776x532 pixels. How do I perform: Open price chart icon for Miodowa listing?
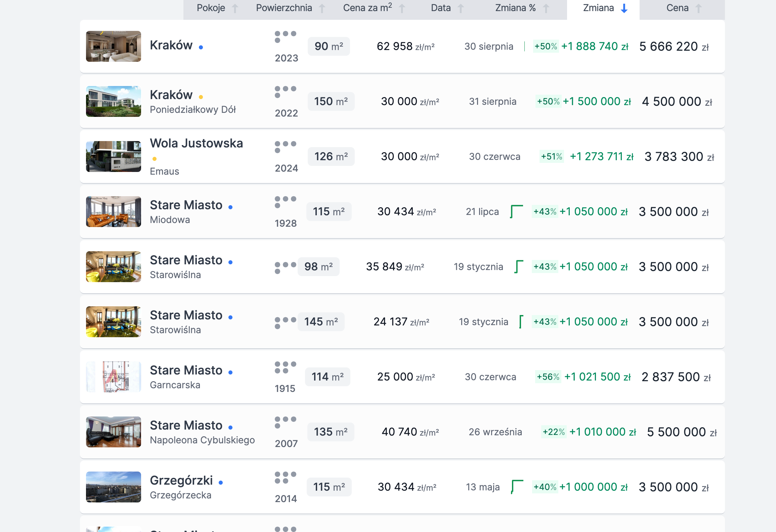pyautogui.click(x=516, y=211)
